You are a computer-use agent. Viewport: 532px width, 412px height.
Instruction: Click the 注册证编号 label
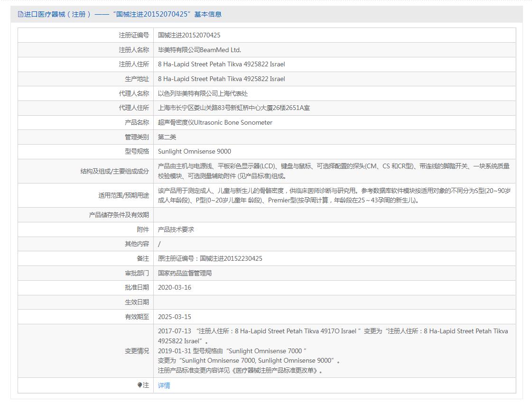click(134, 35)
